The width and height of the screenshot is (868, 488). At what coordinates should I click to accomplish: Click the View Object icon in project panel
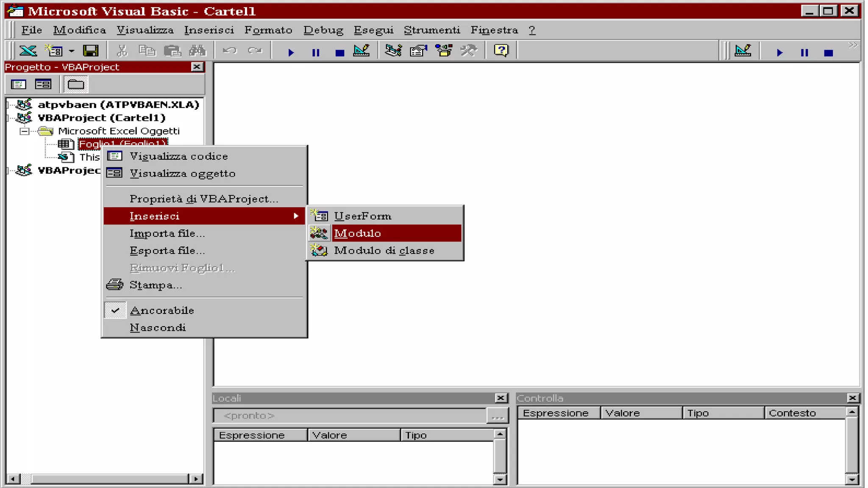[x=43, y=84]
